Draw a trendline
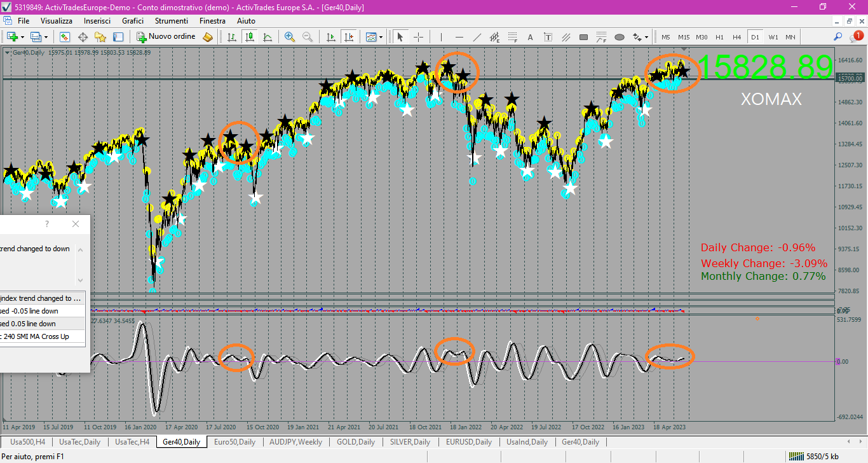 click(477, 37)
